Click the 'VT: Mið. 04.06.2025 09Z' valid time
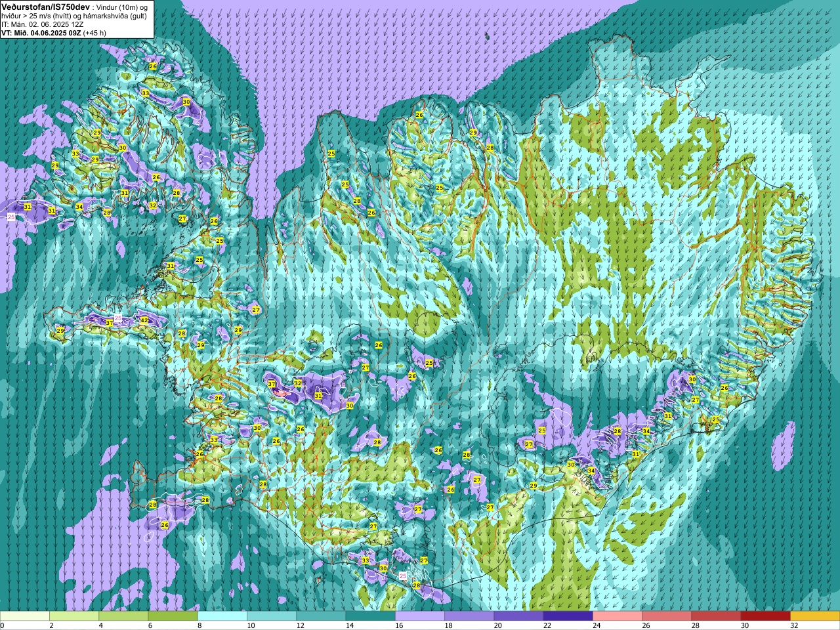 [x=41, y=33]
